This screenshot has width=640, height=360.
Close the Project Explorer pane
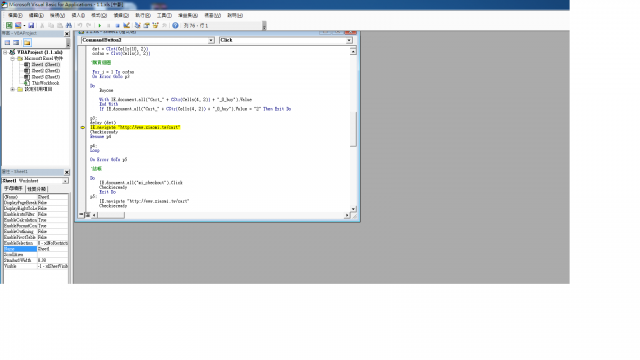pyautogui.click(x=67, y=34)
